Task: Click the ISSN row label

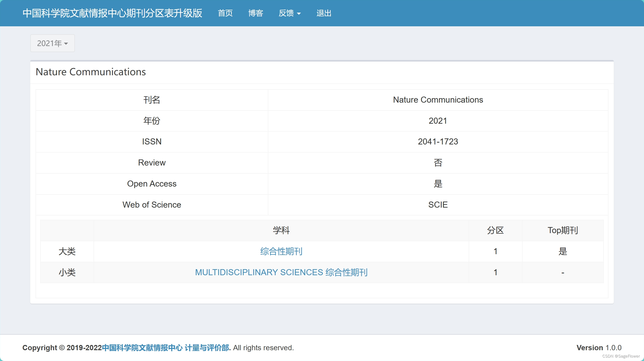Action: pyautogui.click(x=152, y=142)
